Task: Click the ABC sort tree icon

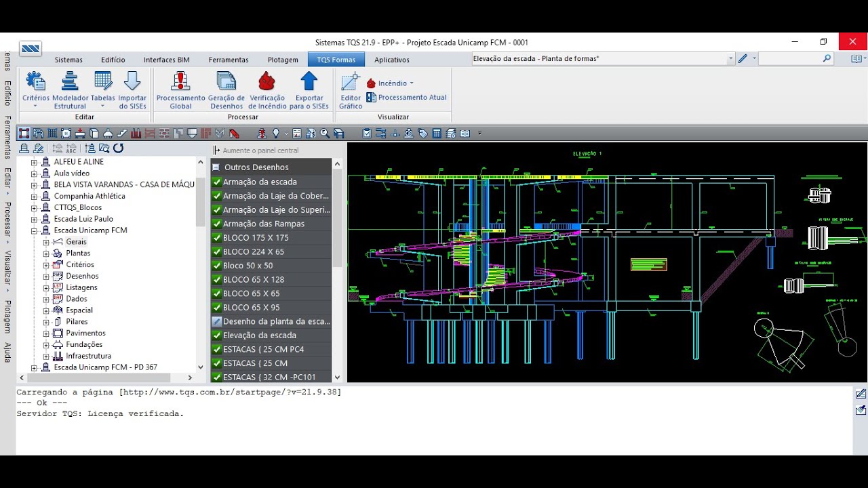Action: [x=71, y=148]
